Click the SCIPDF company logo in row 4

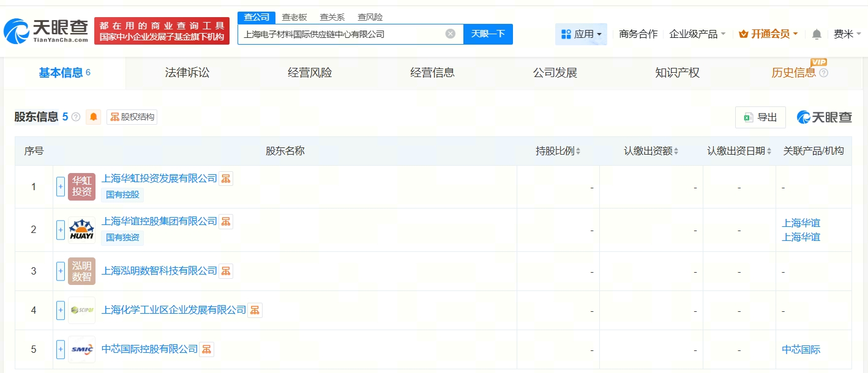point(82,310)
